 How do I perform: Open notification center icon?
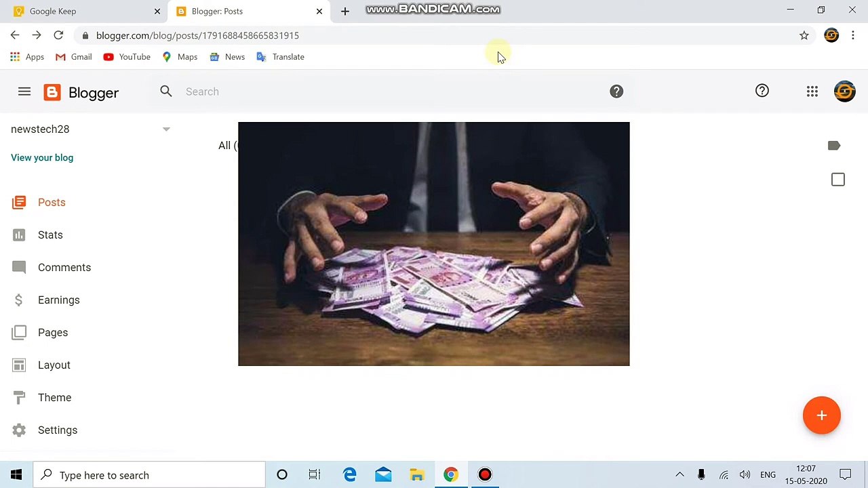tap(846, 475)
